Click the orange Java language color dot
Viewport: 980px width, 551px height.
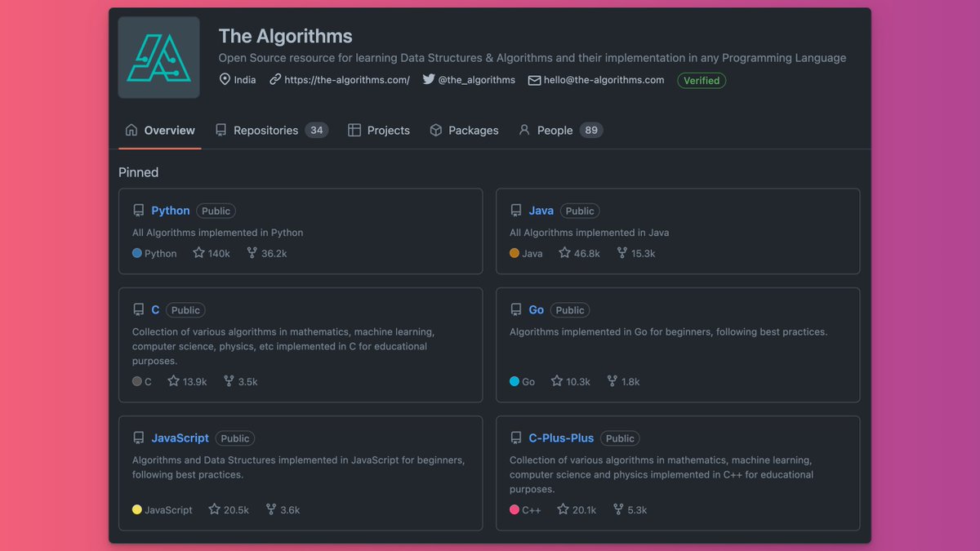click(x=514, y=253)
